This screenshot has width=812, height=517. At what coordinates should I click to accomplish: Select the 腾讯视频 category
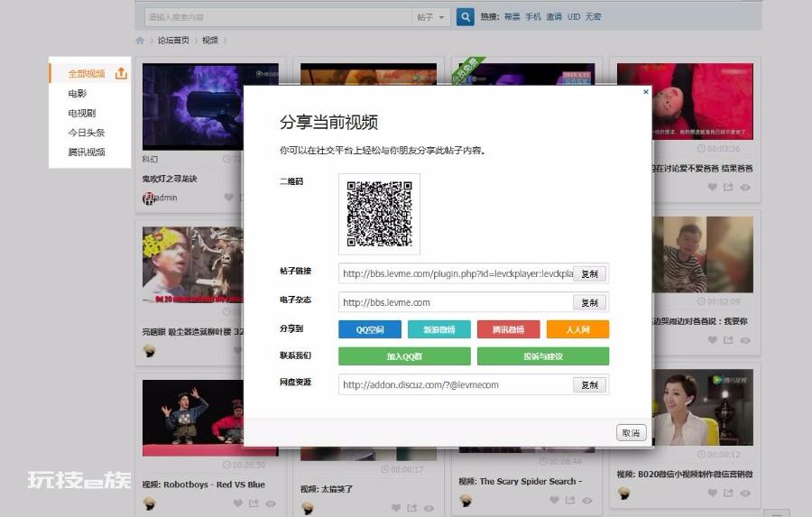(x=87, y=152)
